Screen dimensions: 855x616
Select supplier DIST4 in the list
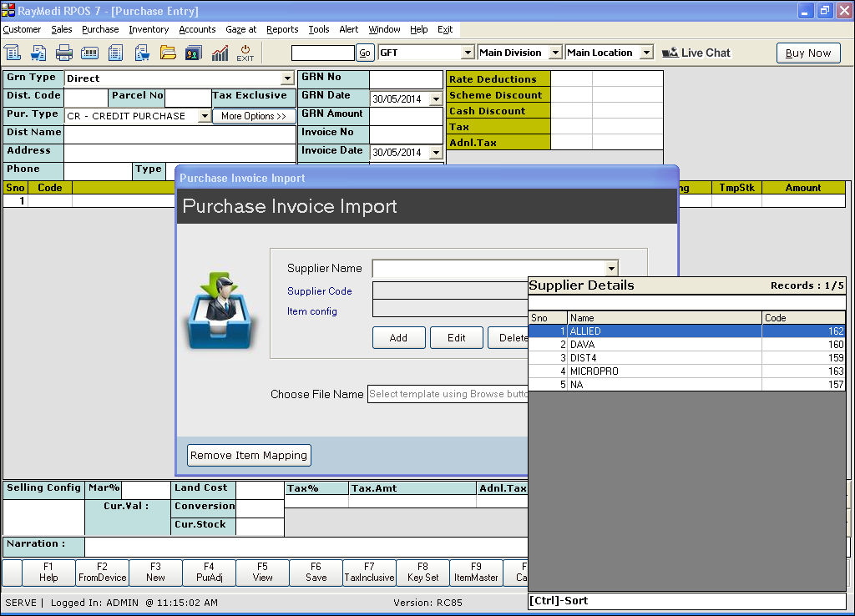(687, 358)
